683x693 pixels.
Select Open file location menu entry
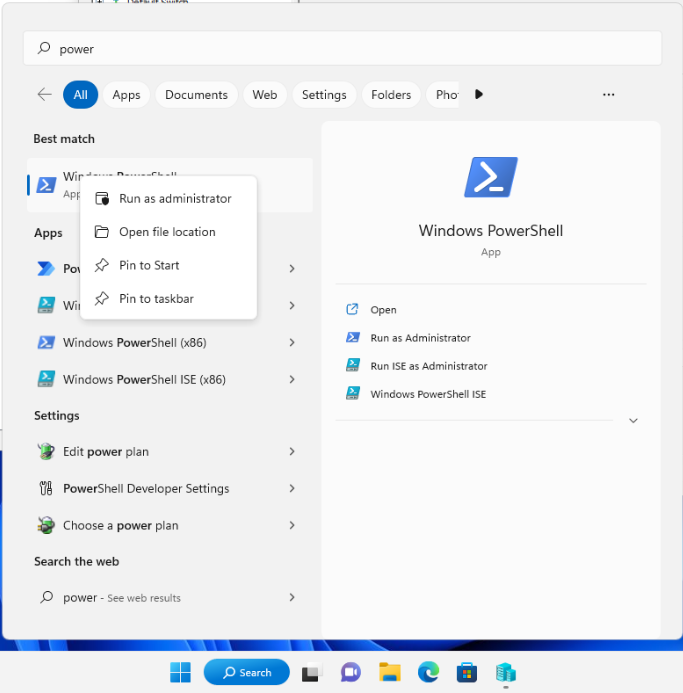click(167, 232)
